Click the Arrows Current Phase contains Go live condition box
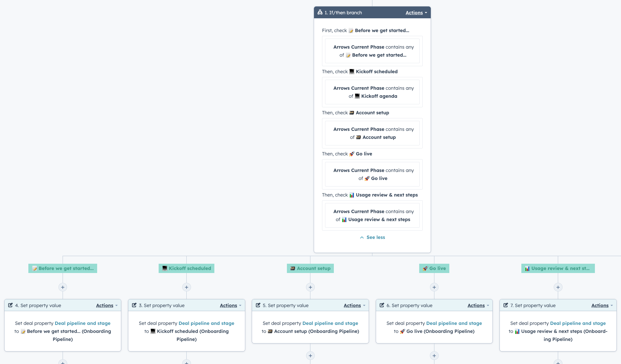 (372, 174)
